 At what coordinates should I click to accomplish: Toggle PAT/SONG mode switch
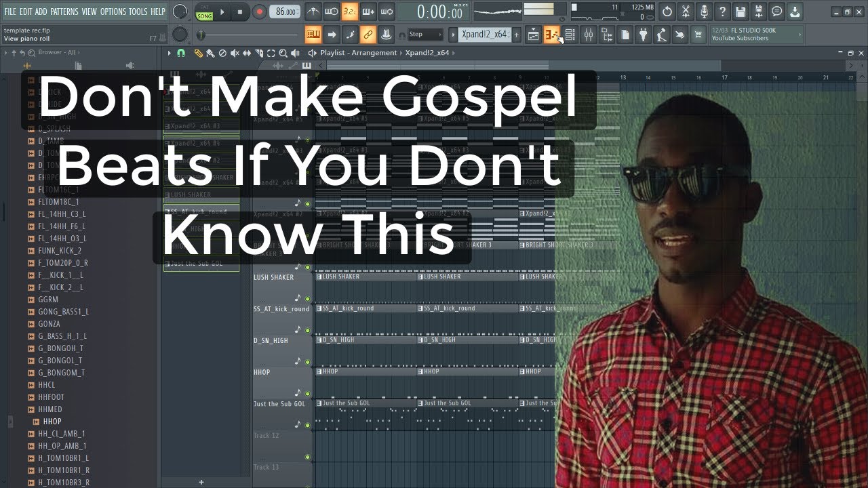point(203,12)
